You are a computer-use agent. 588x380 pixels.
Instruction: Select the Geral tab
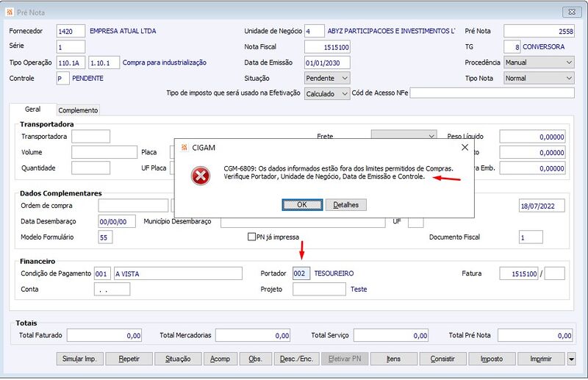tap(32, 110)
